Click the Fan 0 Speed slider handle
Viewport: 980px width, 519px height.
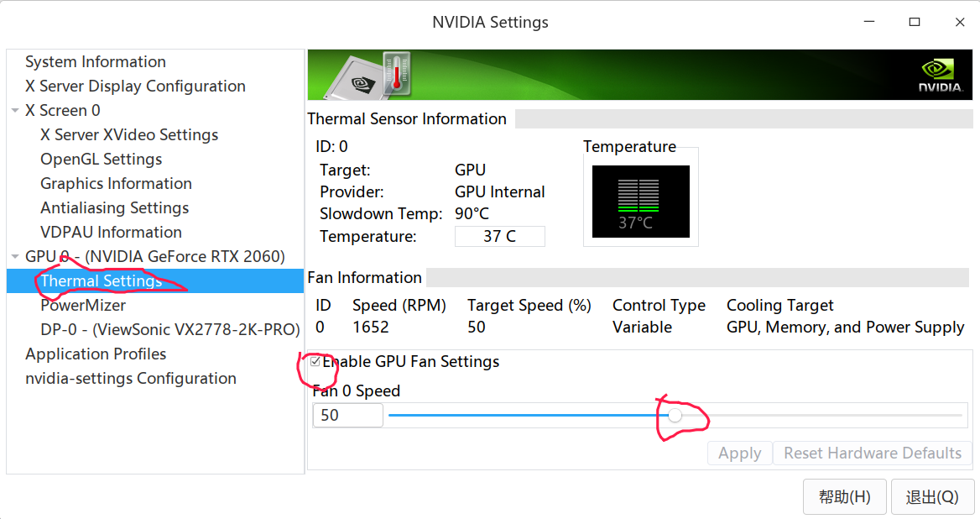click(675, 415)
